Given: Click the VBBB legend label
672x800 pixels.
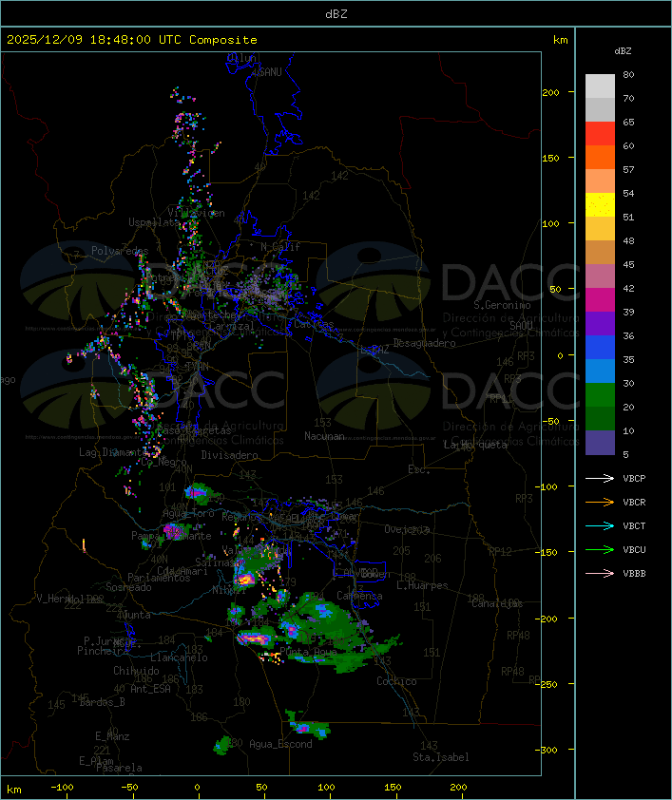Looking at the screenshot, I should pos(634,574).
